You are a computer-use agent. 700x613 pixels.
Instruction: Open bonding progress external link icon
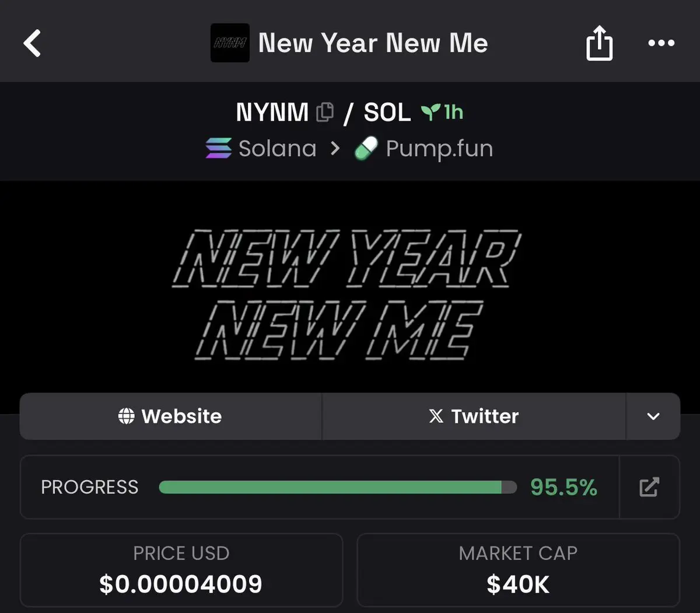tap(649, 487)
